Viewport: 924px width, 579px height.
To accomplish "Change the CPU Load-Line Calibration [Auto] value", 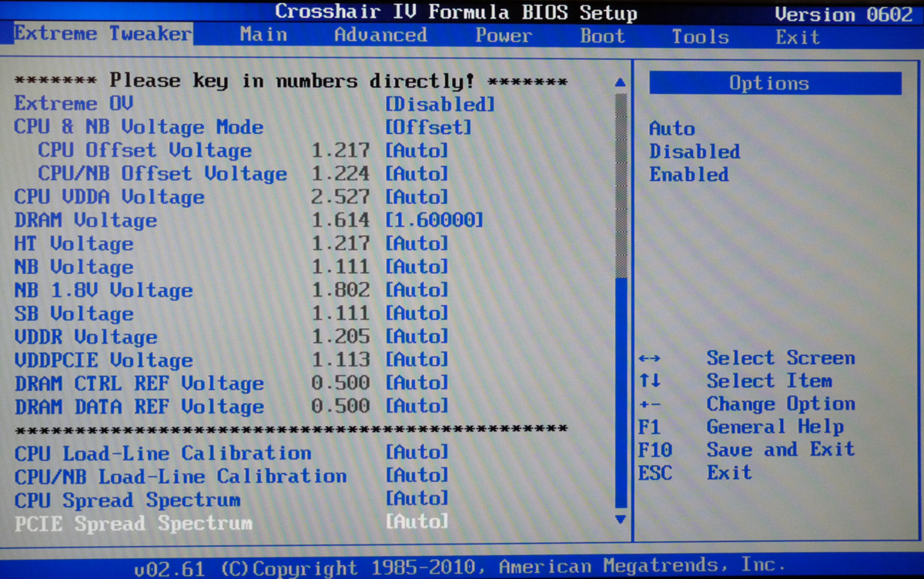I will 417,452.
